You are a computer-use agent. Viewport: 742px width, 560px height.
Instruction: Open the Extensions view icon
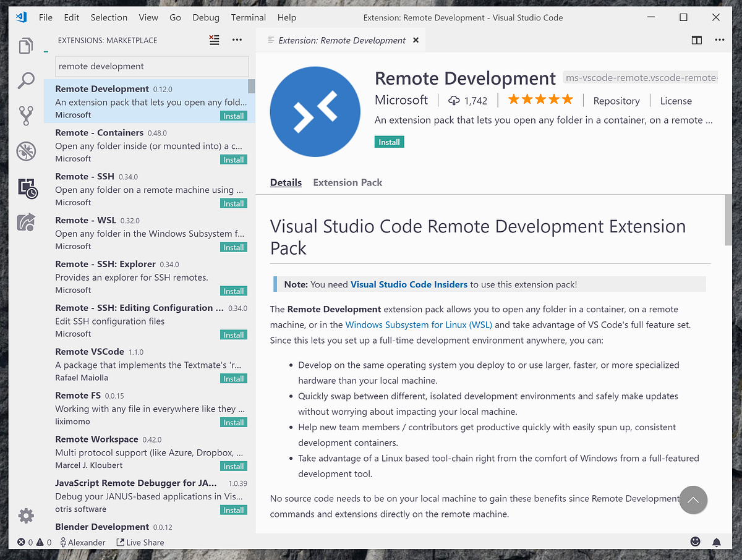tap(27, 188)
